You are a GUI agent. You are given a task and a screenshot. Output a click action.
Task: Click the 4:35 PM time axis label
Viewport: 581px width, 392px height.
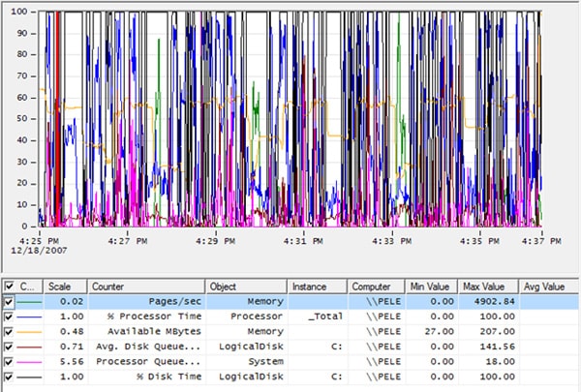click(x=479, y=241)
